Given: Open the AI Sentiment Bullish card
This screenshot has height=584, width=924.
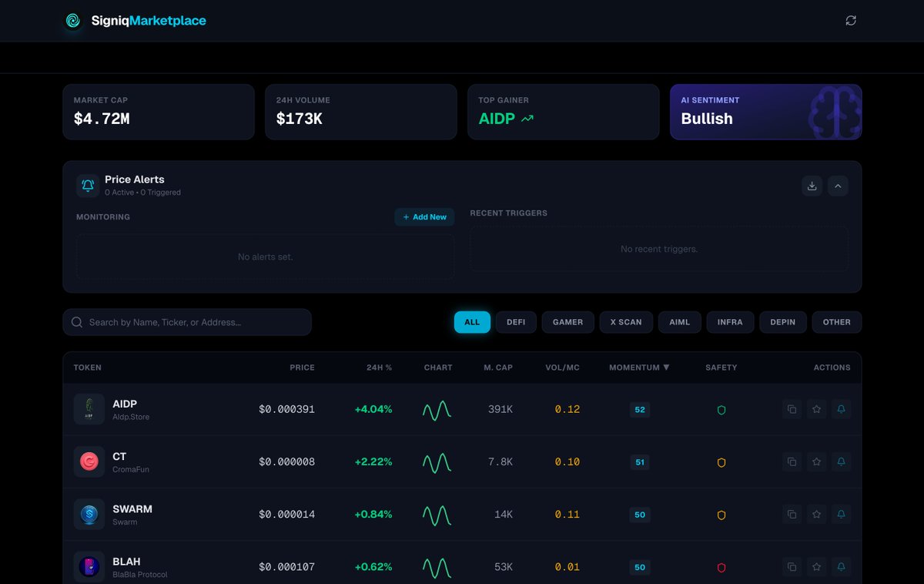Looking at the screenshot, I should (766, 112).
